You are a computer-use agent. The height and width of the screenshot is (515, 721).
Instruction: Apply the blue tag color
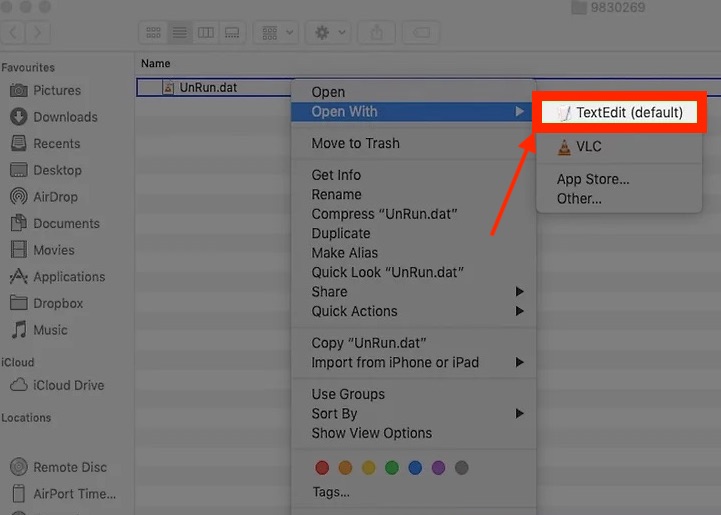point(415,468)
